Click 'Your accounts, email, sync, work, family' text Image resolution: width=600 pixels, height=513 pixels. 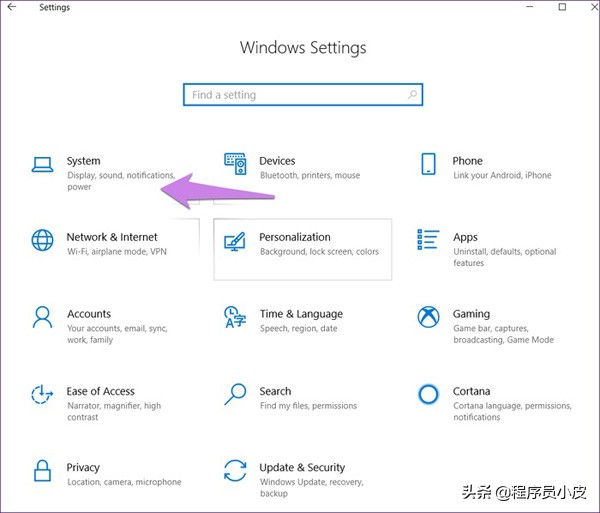click(117, 334)
